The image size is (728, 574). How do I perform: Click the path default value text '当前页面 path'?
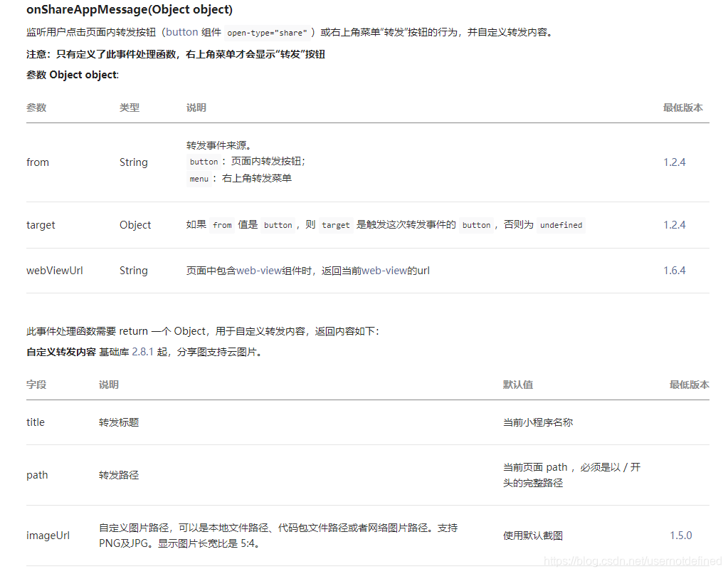point(535,467)
